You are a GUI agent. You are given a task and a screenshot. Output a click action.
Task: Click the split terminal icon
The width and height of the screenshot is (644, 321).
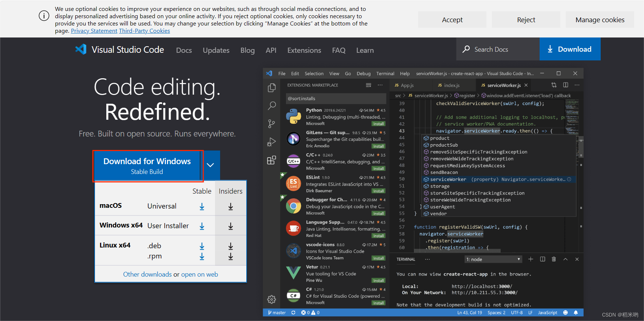coord(542,259)
